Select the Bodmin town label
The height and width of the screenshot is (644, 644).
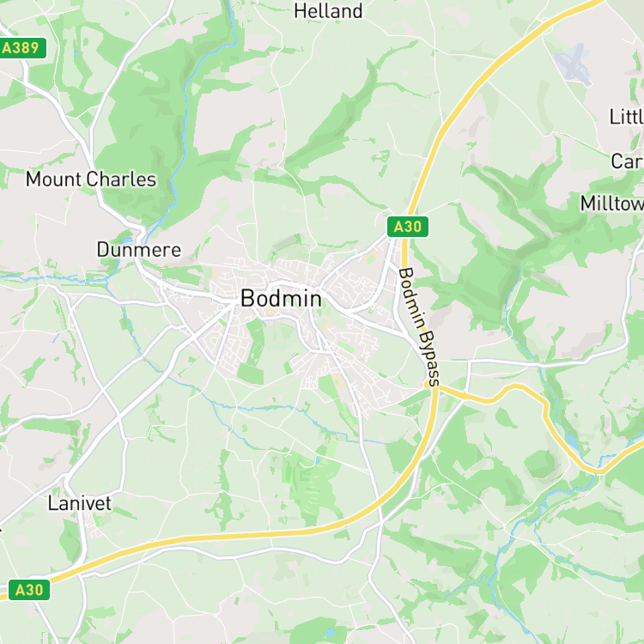(x=281, y=298)
